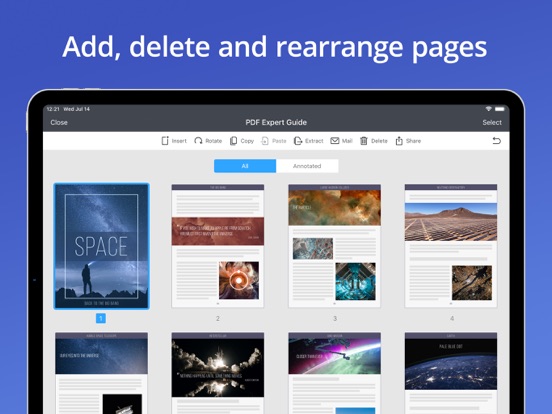Click the Rotate label

coord(214,141)
